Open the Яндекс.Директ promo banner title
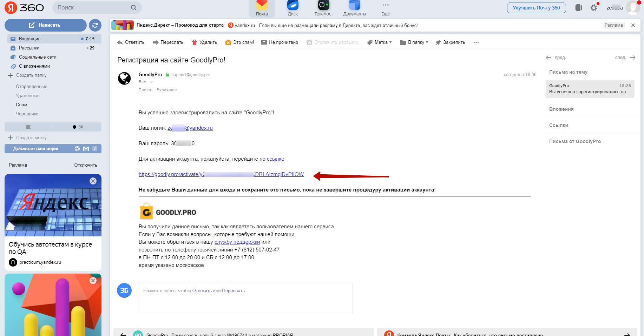 180,25
